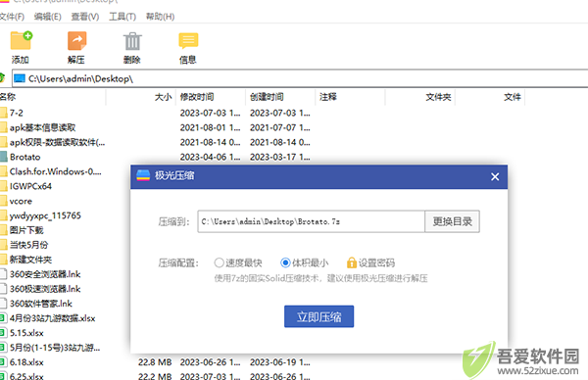Click the desktop icon in address bar
588x380 pixels.
(x=20, y=78)
